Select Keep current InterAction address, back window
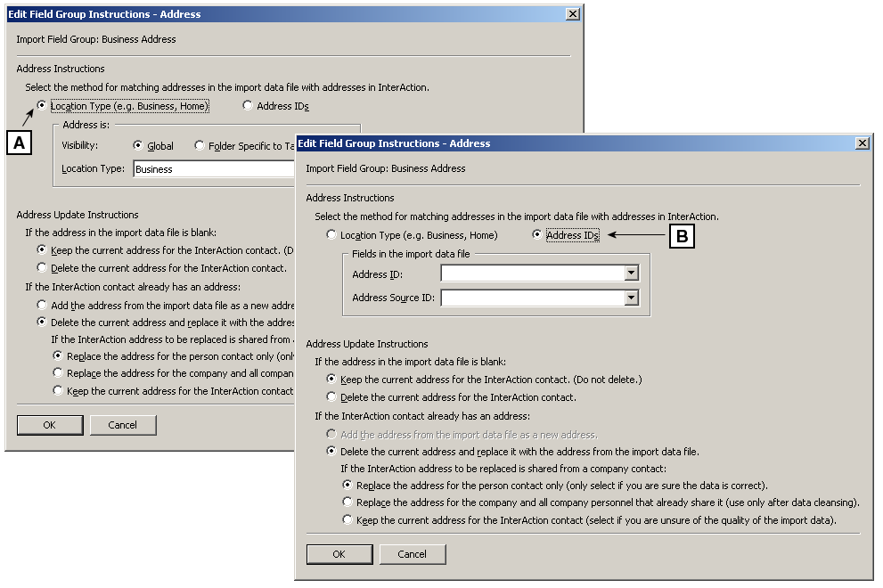This screenshot has width=883, height=588. click(57, 389)
